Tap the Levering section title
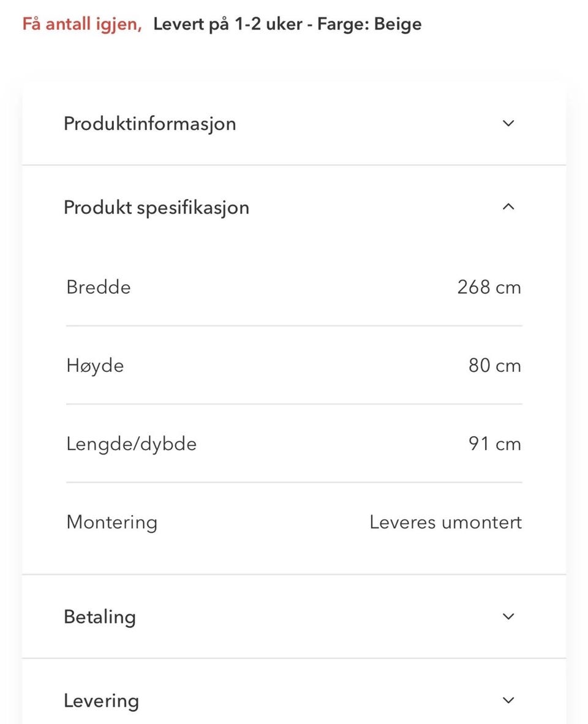Image resolution: width=588 pixels, height=724 pixels. [x=101, y=700]
